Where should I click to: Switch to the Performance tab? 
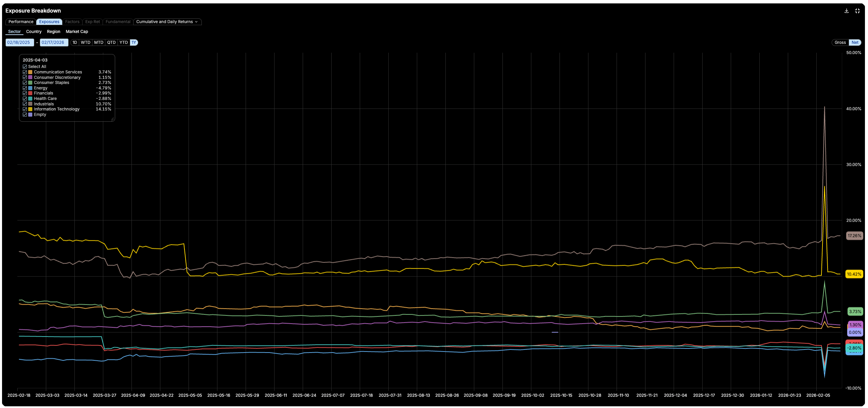point(21,22)
